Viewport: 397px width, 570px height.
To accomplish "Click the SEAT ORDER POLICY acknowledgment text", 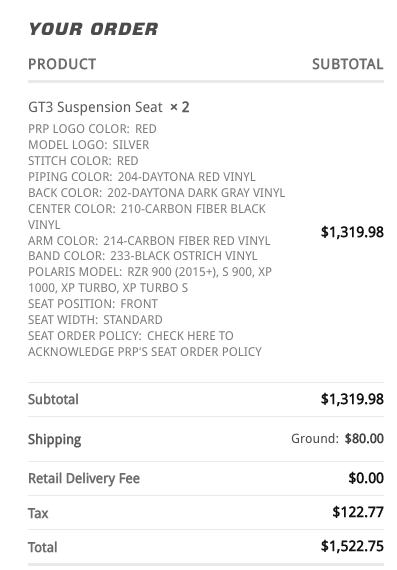I will (145, 344).
